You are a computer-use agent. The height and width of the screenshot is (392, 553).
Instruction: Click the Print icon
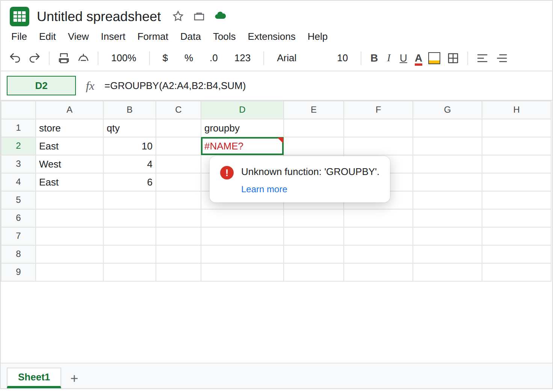[x=64, y=58]
